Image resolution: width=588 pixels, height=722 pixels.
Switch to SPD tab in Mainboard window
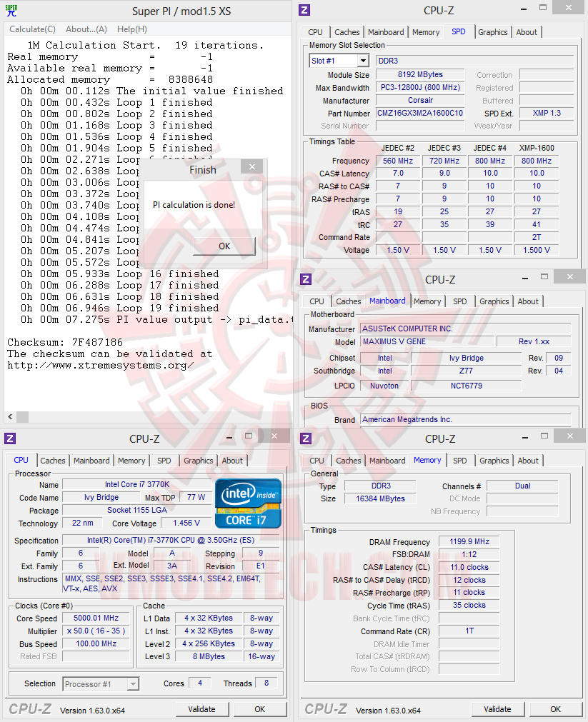pos(460,301)
